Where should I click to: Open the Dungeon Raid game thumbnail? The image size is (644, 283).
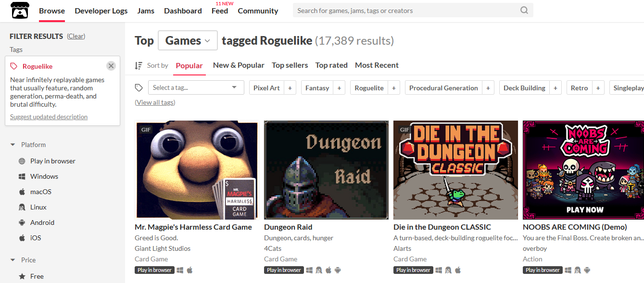click(326, 170)
